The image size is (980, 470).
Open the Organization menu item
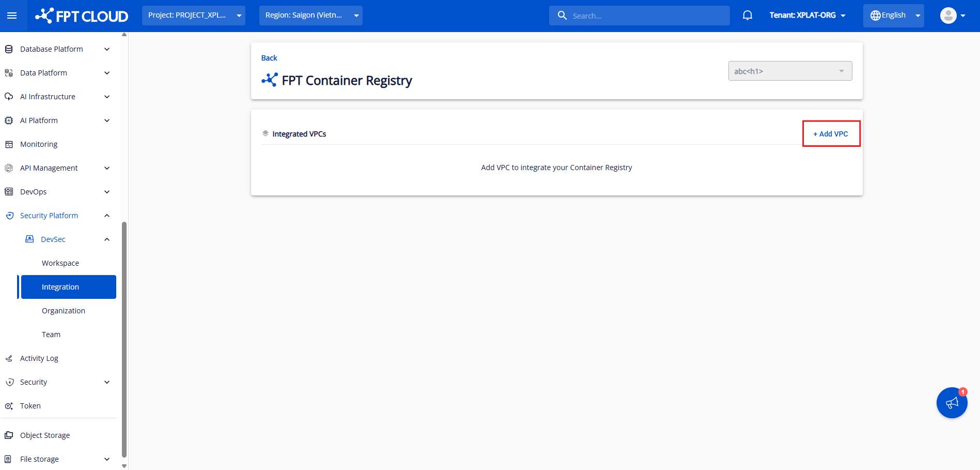tap(64, 311)
